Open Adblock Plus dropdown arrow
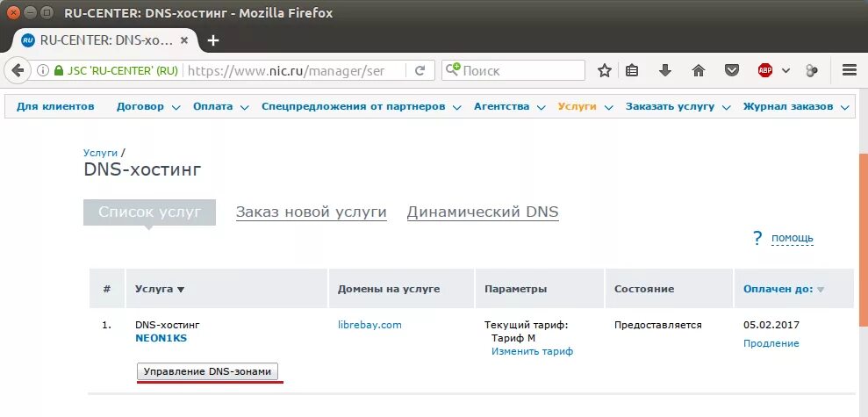Viewport: 868px width, 417px height. (x=786, y=71)
